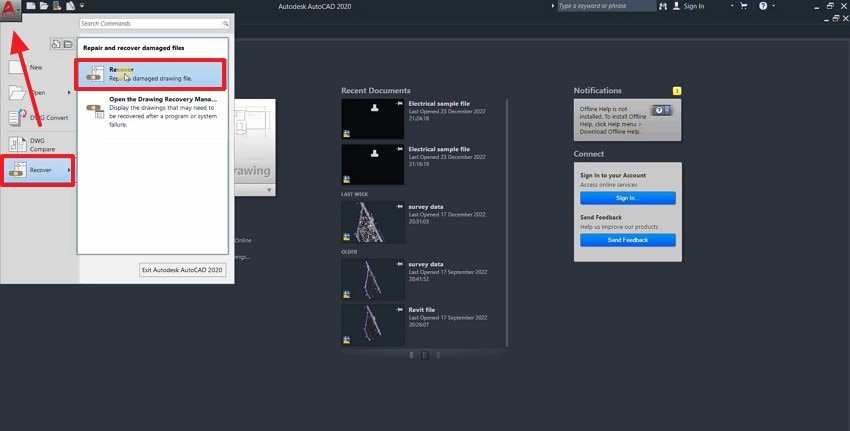Viewport: 850px width, 431px height.
Task: Click the red AutoCAD application menu button
Action: [x=10, y=10]
